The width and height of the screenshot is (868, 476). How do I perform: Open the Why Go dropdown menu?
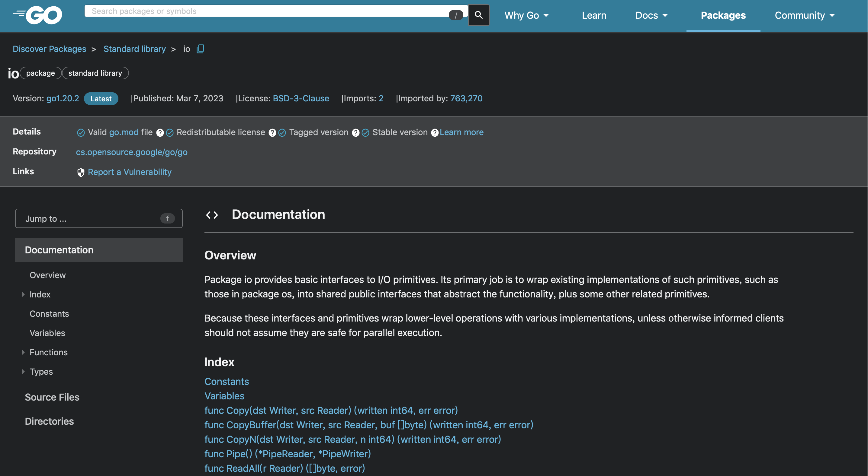click(526, 15)
